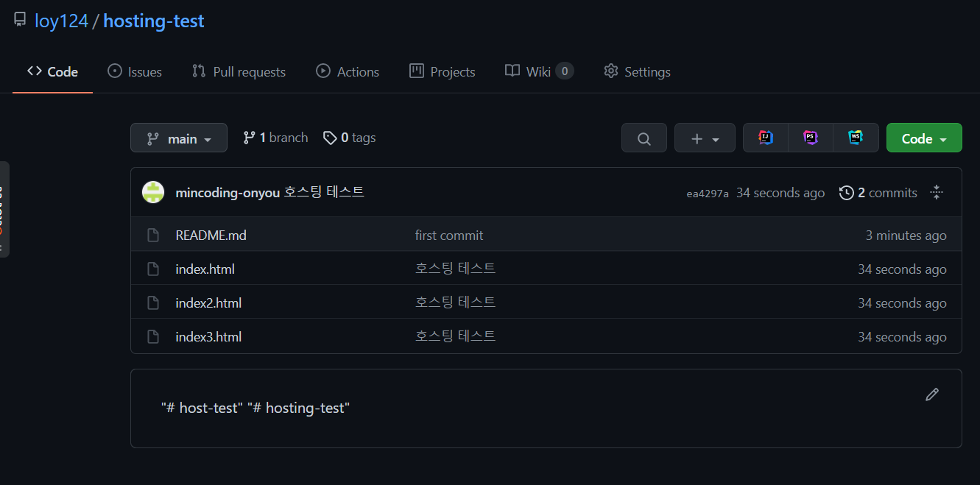The width and height of the screenshot is (980, 485).
Task: Open the mincoding-onyou author link
Action: click(228, 192)
